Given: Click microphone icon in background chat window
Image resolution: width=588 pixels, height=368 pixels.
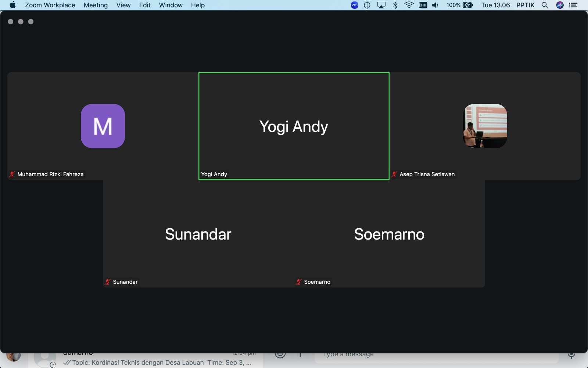Looking at the screenshot, I should click(571, 355).
